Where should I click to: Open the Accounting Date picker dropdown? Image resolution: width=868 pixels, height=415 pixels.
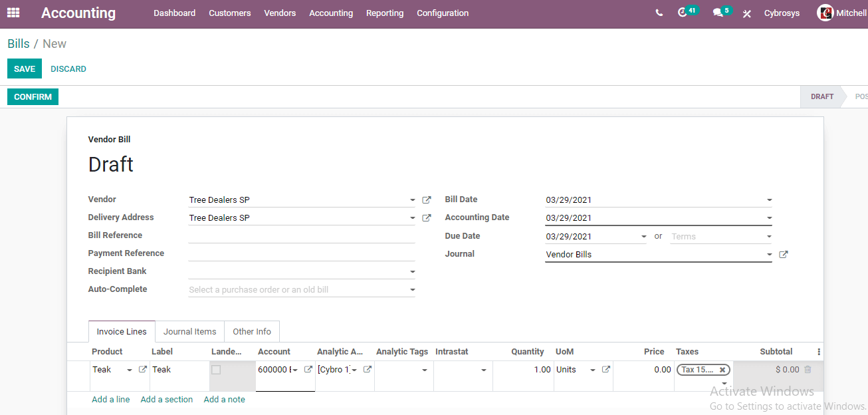click(769, 218)
